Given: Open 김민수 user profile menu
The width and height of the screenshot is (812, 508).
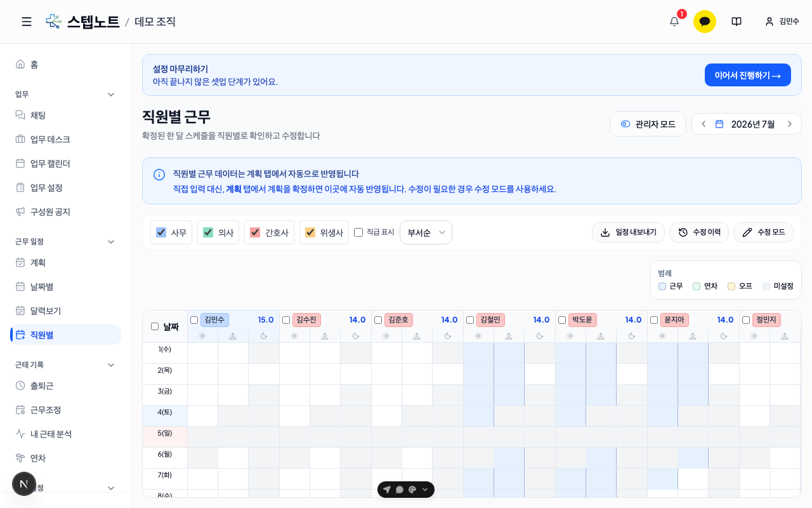Looking at the screenshot, I should point(782,22).
